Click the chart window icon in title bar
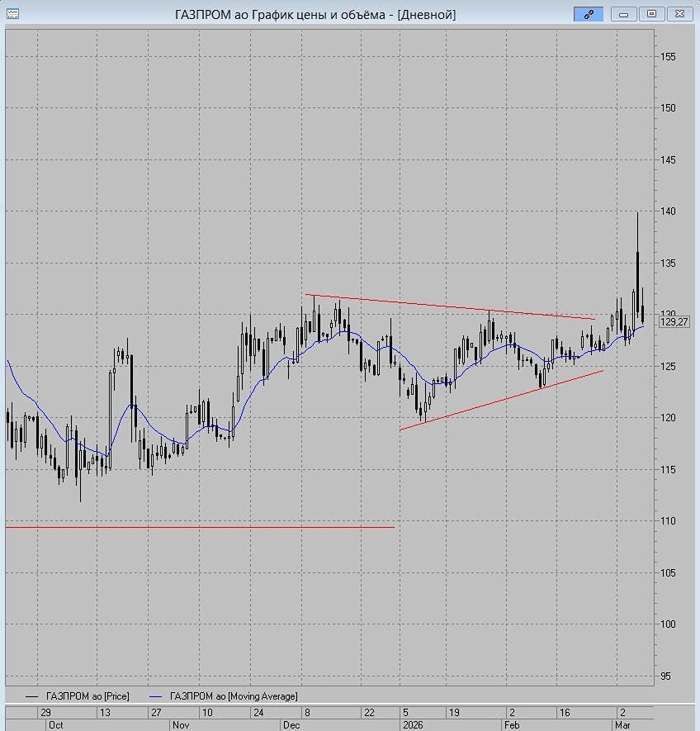 12,14
